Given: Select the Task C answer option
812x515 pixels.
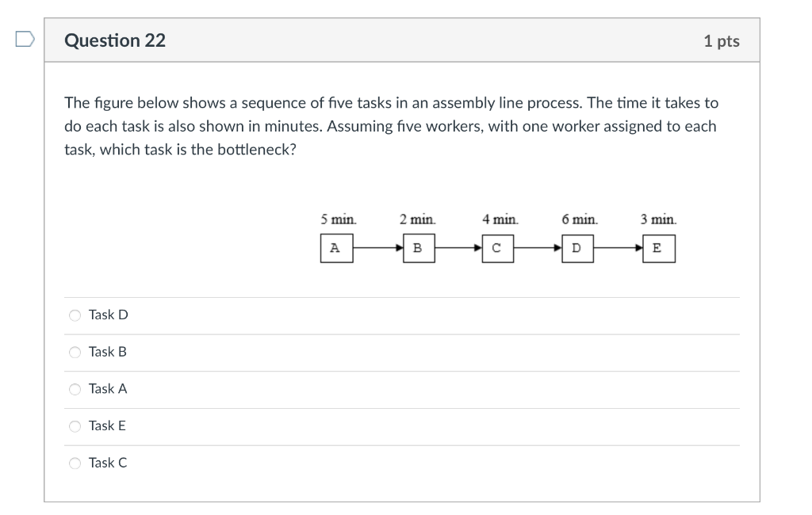Looking at the screenshot, I should point(75,463).
